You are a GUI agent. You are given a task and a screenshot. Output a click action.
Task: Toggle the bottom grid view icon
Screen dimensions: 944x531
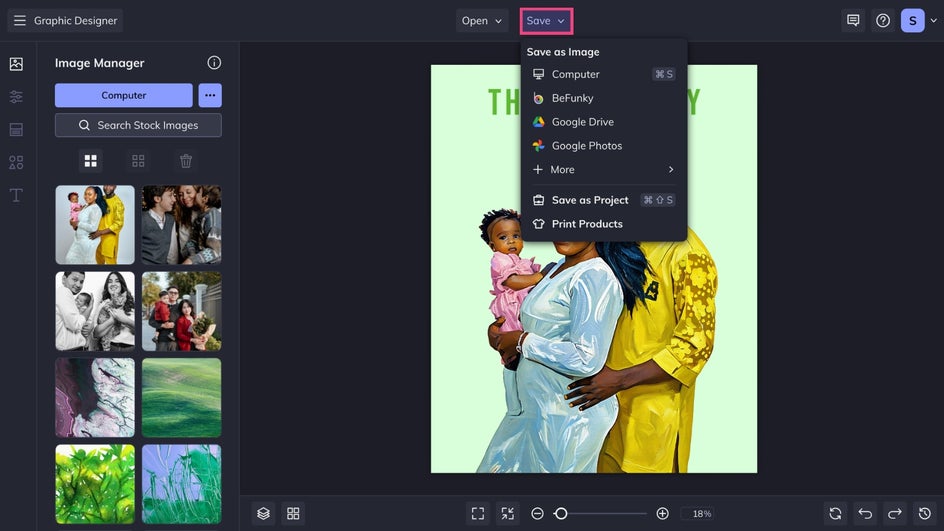point(293,514)
